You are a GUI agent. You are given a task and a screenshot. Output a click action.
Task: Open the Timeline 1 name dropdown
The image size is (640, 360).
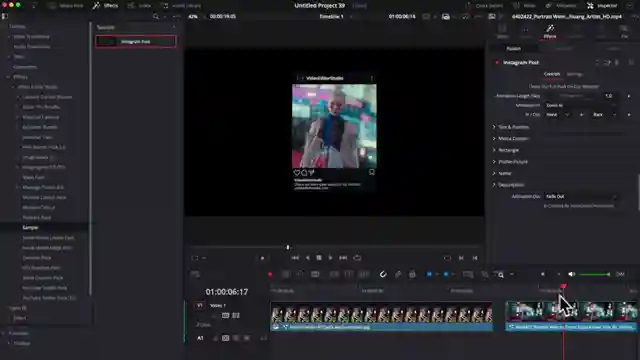335,17
